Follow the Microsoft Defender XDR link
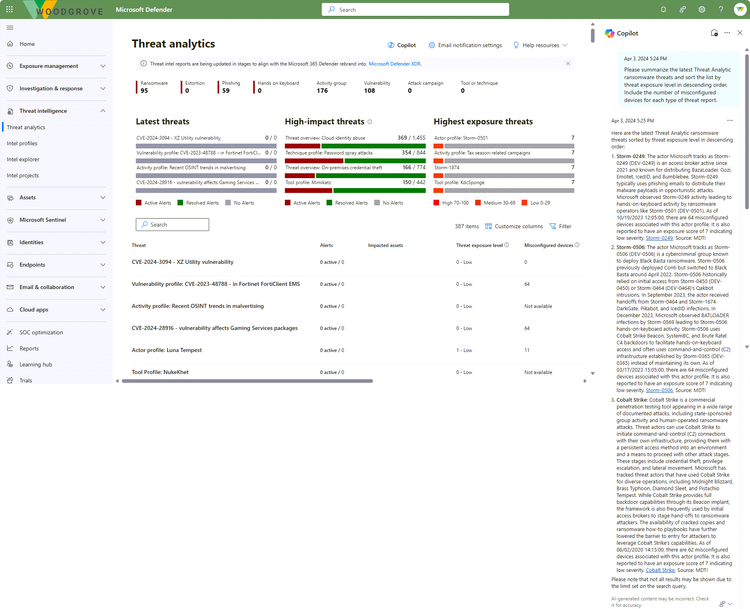 [x=395, y=64]
